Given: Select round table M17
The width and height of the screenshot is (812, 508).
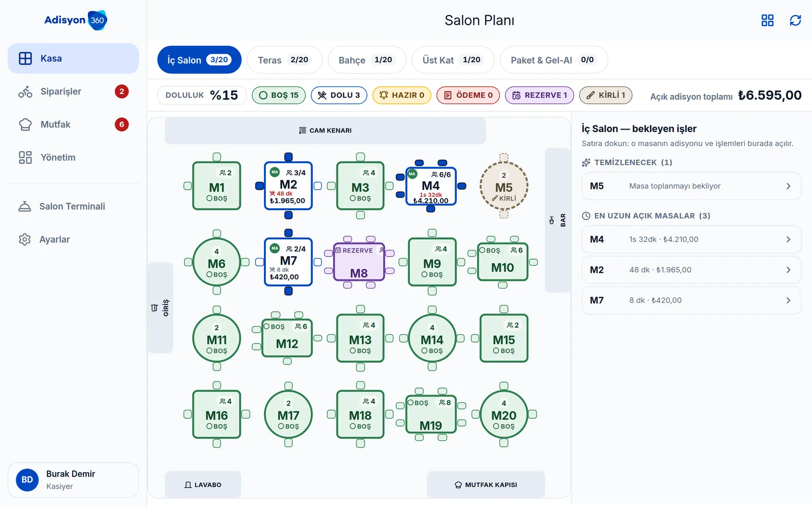Looking at the screenshot, I should pos(288,415).
